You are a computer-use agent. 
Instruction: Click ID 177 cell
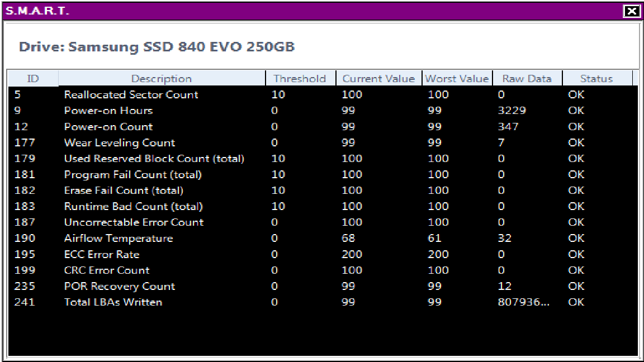point(25,142)
